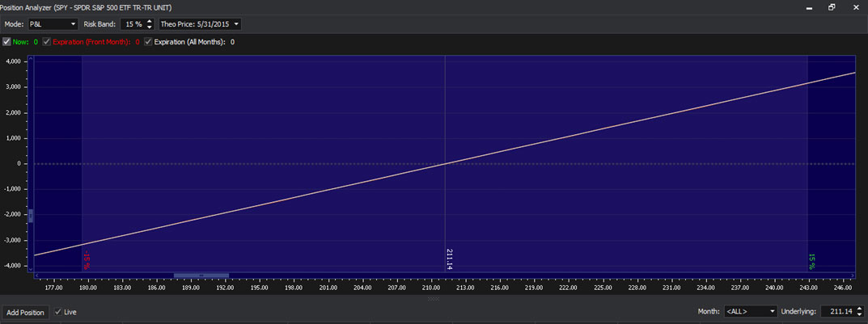The height and width of the screenshot is (324, 868).
Task: Disable the Live checkbox
Action: [x=57, y=312]
